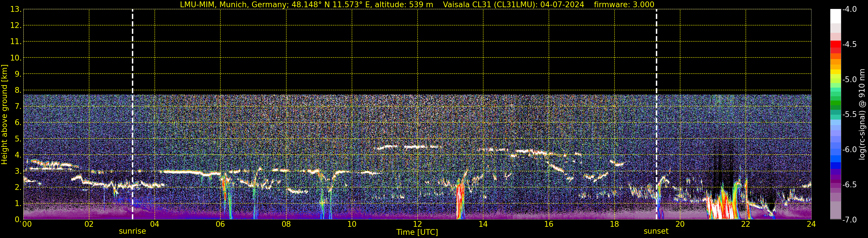
Task: Click the time tick label '06'
Action: point(220,224)
